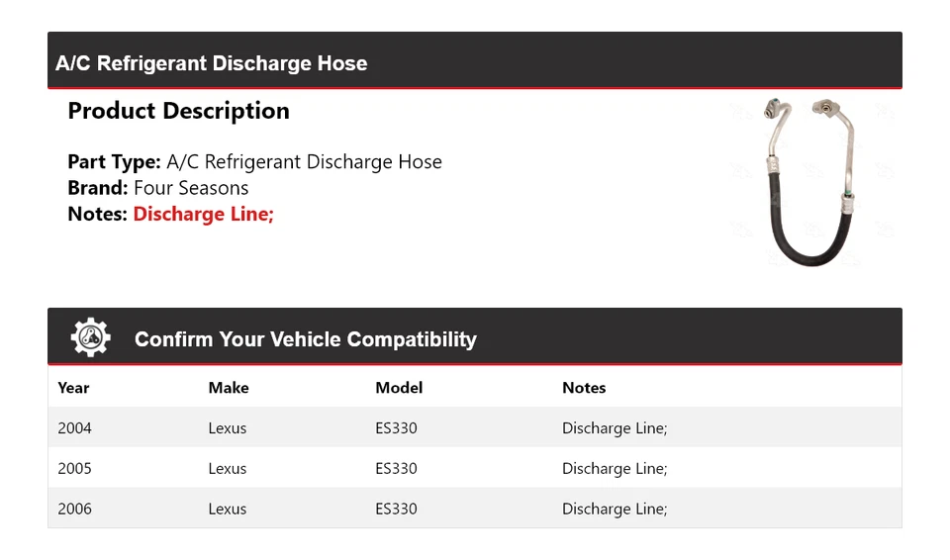Image resolution: width=950 pixels, height=560 pixels.
Task: Click the "Part Type:" label in the description
Action: (x=114, y=162)
